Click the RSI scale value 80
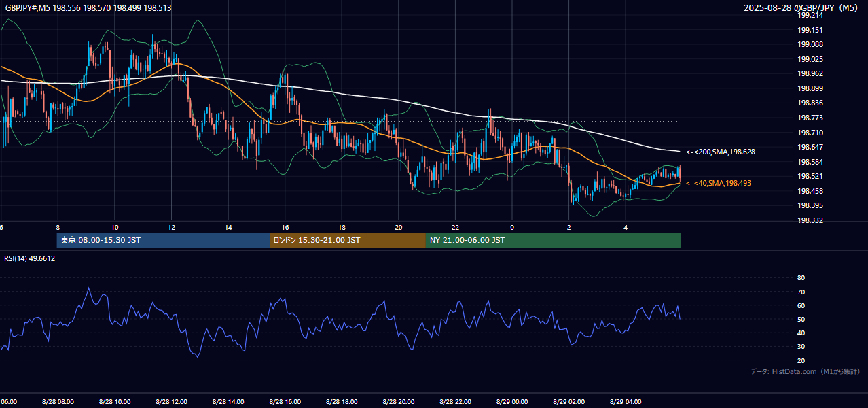 [x=801, y=278]
